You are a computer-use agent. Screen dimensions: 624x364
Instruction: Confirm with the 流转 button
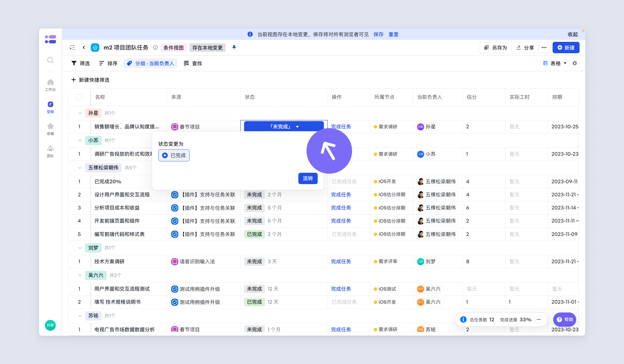pyautogui.click(x=308, y=178)
